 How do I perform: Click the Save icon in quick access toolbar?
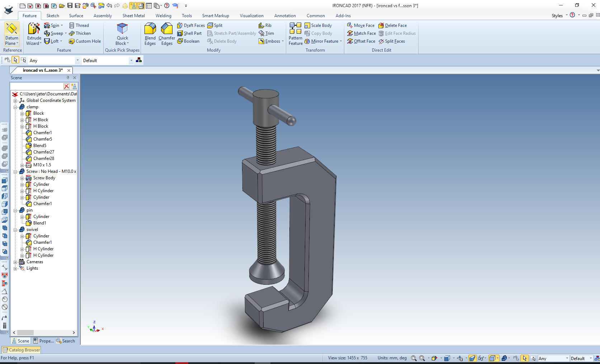pyautogui.click(x=70, y=5)
